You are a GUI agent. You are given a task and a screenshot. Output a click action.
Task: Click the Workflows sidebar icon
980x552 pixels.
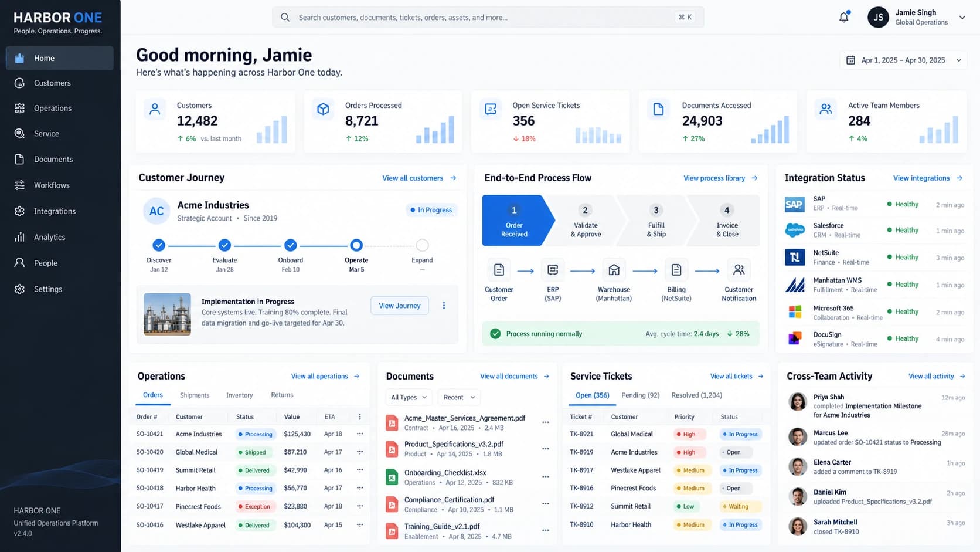pyautogui.click(x=19, y=185)
